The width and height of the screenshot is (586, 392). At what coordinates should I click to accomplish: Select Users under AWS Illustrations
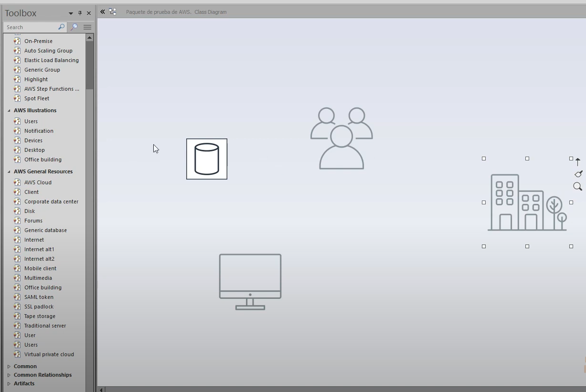(31, 121)
